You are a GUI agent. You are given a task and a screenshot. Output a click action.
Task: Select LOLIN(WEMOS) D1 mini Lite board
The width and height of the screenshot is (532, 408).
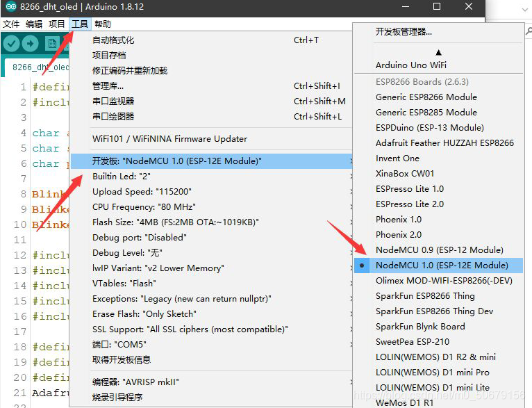coord(438,388)
